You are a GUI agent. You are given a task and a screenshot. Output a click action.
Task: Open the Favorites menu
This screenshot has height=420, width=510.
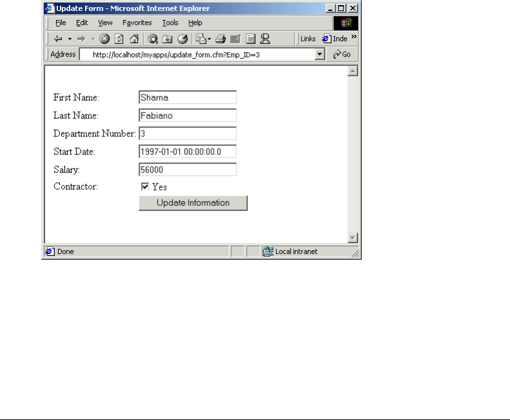[x=137, y=23]
